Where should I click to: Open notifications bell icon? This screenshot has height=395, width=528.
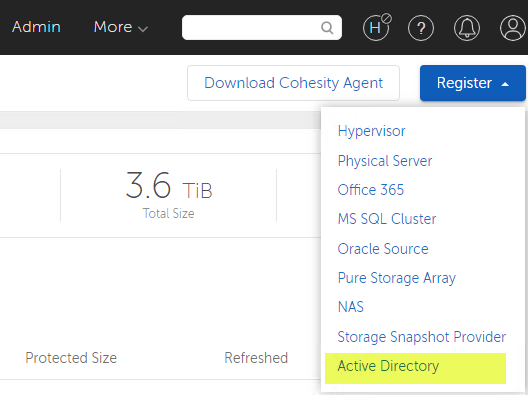[467, 28]
